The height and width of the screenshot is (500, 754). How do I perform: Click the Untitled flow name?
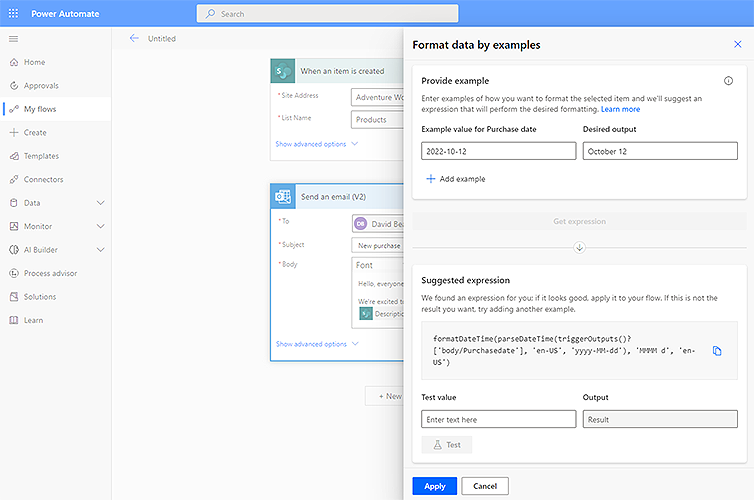pos(162,38)
